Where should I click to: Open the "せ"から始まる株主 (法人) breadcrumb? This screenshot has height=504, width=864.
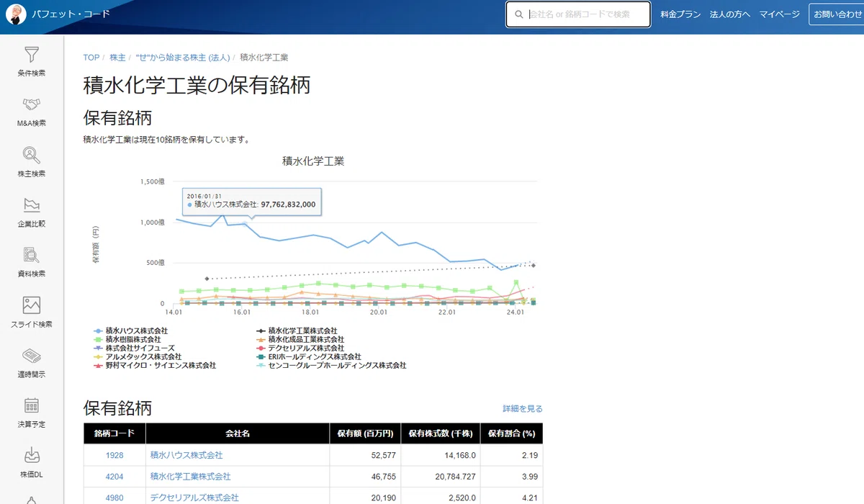click(183, 58)
